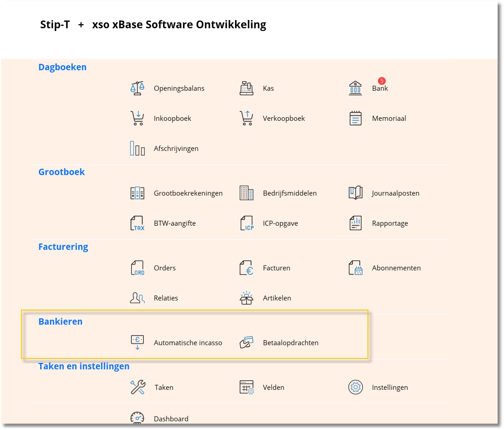Screen dimensions: 504x430
Task: Open the Openingsbalans scales icon
Action: [137, 88]
